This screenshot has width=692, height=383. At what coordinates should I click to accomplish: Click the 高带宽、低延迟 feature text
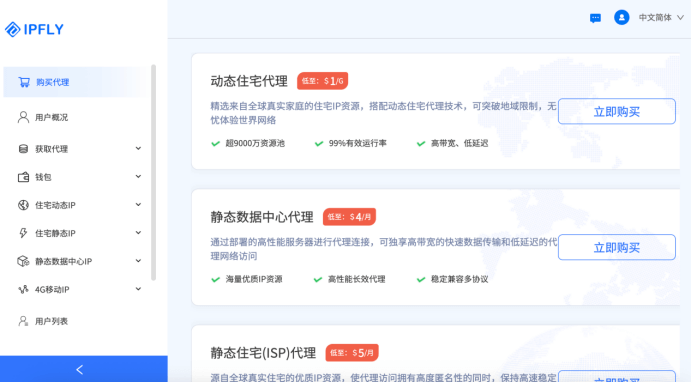459,143
